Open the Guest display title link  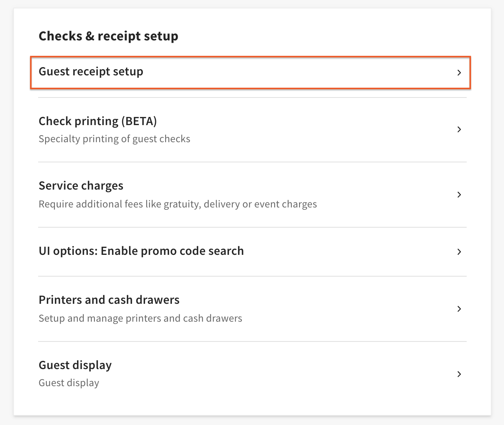pyautogui.click(x=75, y=365)
